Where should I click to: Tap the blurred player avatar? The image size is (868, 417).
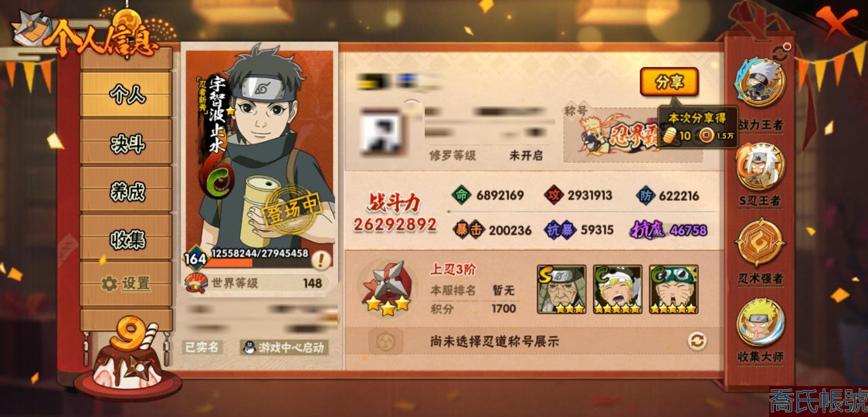pyautogui.click(x=381, y=131)
